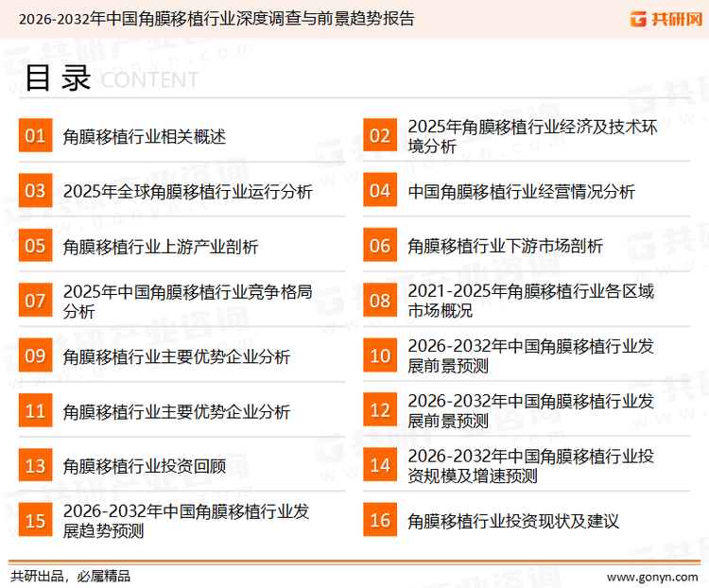Screen dimensions: 709x588
Task: Click the orange 10 number badge
Action: pyautogui.click(x=380, y=355)
